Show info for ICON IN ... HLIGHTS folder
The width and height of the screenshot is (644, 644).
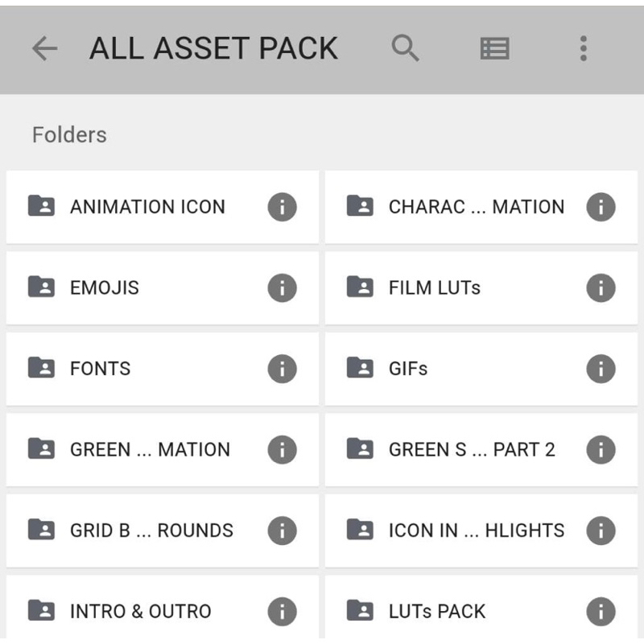click(601, 530)
